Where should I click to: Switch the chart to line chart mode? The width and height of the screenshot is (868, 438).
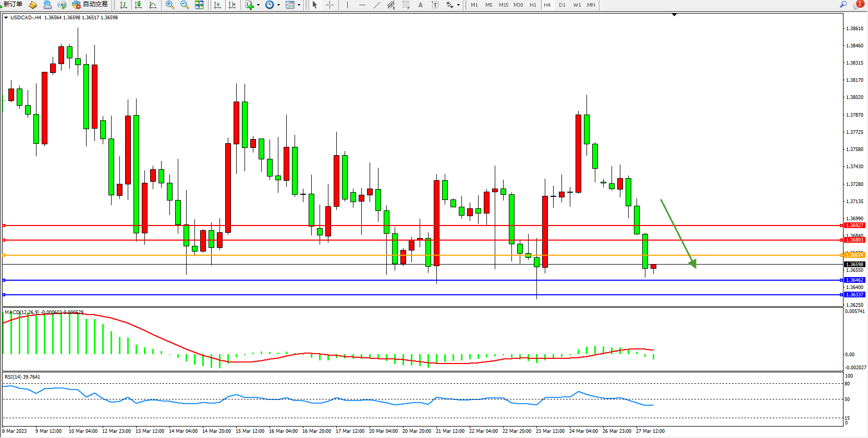153,5
